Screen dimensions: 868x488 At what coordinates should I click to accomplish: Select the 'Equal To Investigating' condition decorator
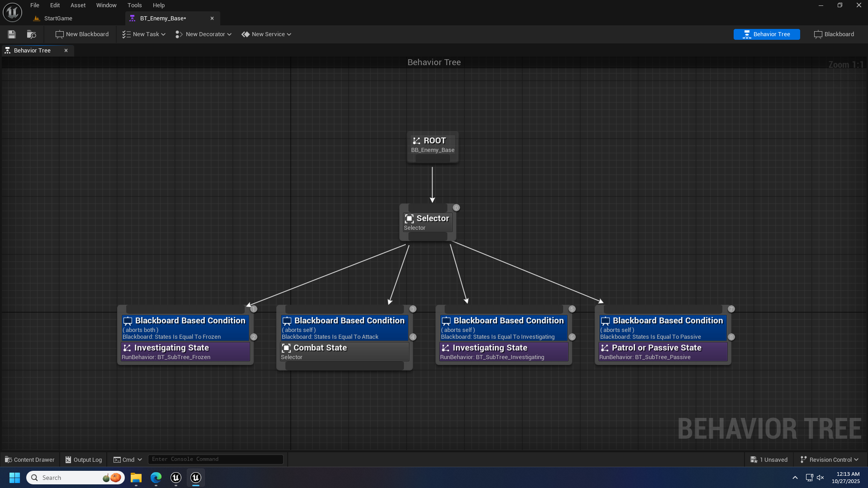[x=504, y=328]
